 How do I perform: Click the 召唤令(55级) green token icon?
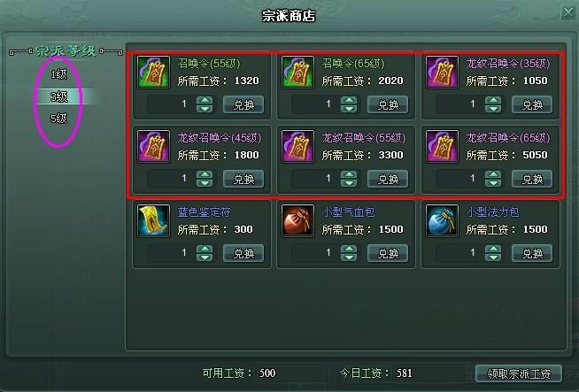point(153,72)
